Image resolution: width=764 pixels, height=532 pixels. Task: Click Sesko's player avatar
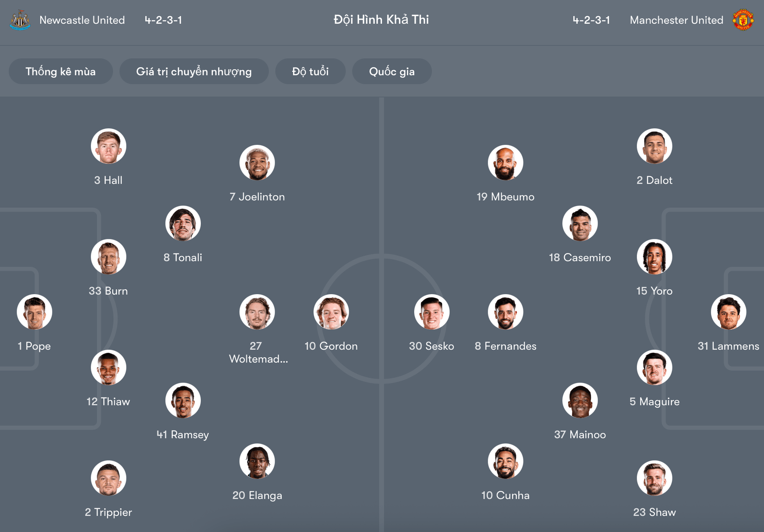(432, 312)
